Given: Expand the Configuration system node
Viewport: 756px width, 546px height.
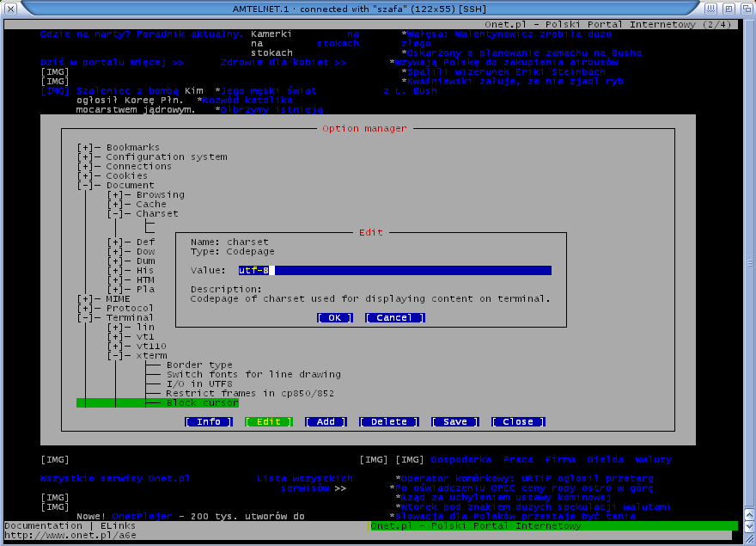Looking at the screenshot, I should click(x=85, y=157).
